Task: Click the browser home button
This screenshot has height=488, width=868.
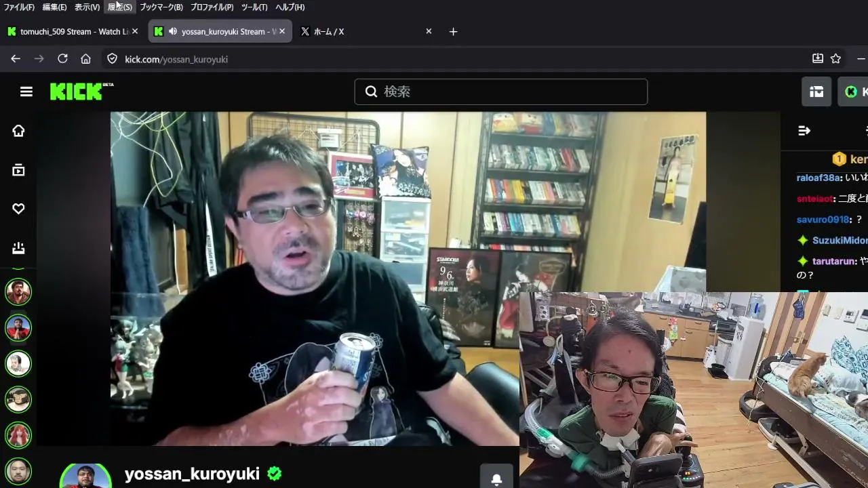Action: click(x=85, y=59)
